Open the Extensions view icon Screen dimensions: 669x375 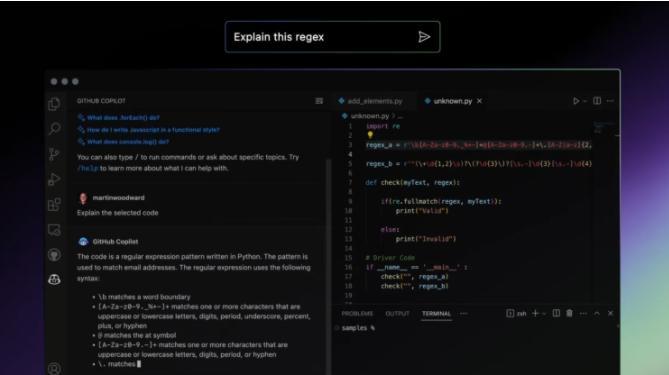point(54,204)
